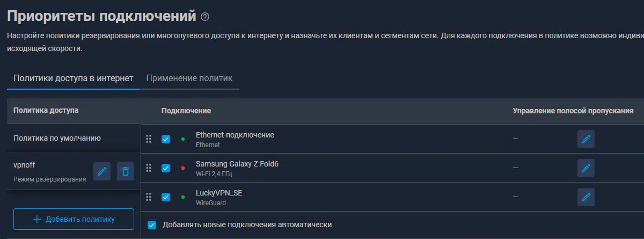Image resolution: width=644 pixels, height=239 pixels.
Task: Uncheck the Samsung Galaxy Z Fold6 checkbox
Action: coord(166,168)
